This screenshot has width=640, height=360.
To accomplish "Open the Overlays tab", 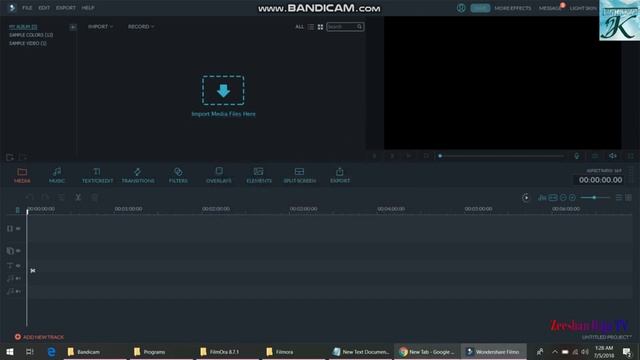I will pyautogui.click(x=219, y=175).
